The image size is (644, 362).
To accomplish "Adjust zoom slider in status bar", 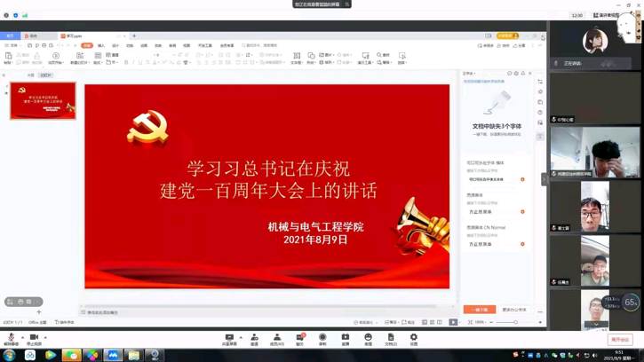I will [x=516, y=322].
